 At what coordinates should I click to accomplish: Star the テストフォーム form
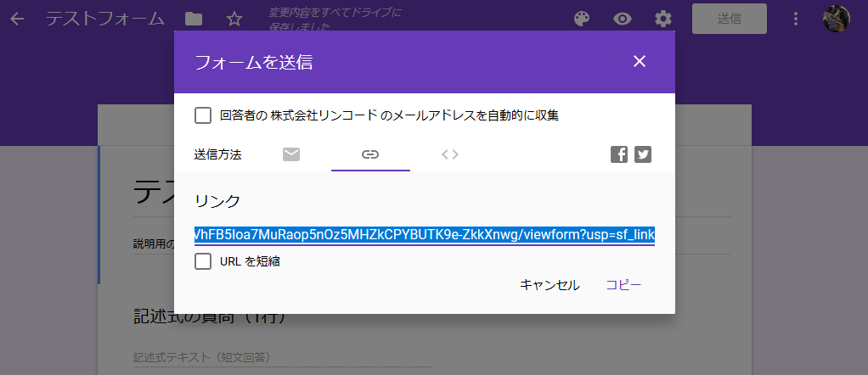pos(234,20)
